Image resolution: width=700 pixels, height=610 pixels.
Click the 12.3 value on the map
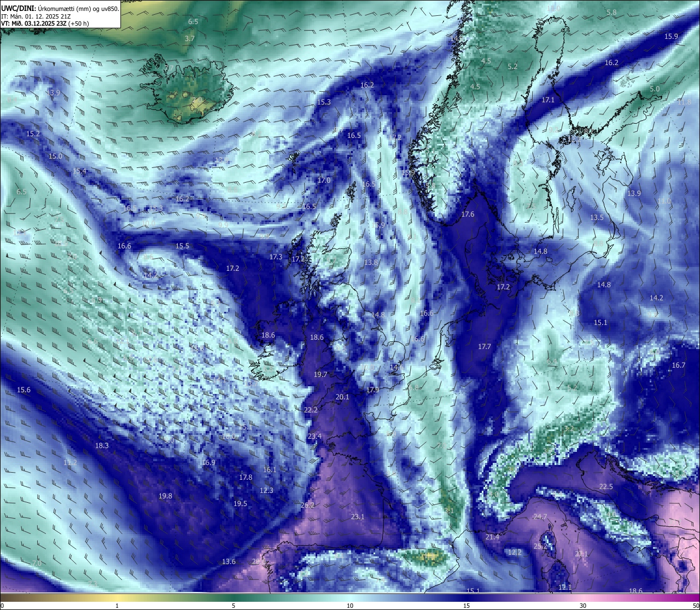click(266, 490)
